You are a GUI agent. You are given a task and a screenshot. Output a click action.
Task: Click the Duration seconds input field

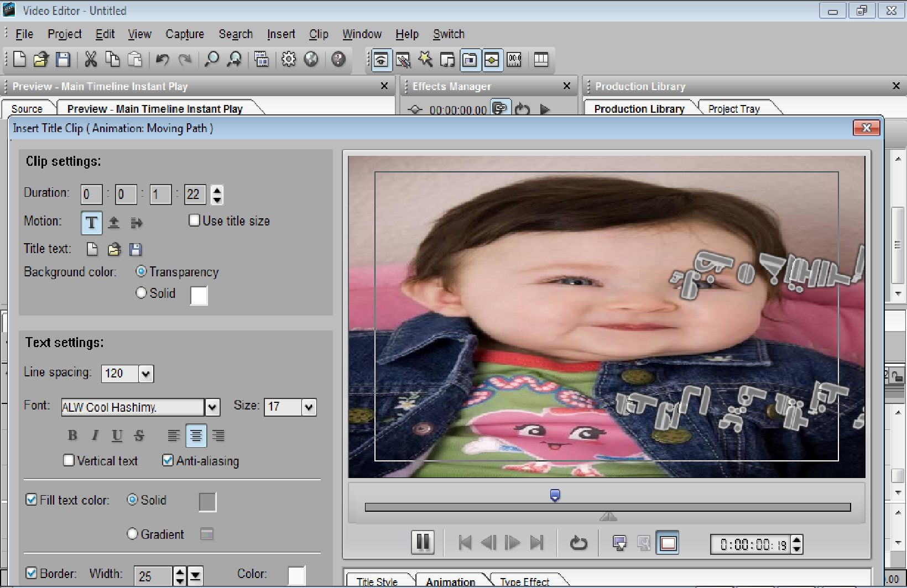(x=160, y=195)
